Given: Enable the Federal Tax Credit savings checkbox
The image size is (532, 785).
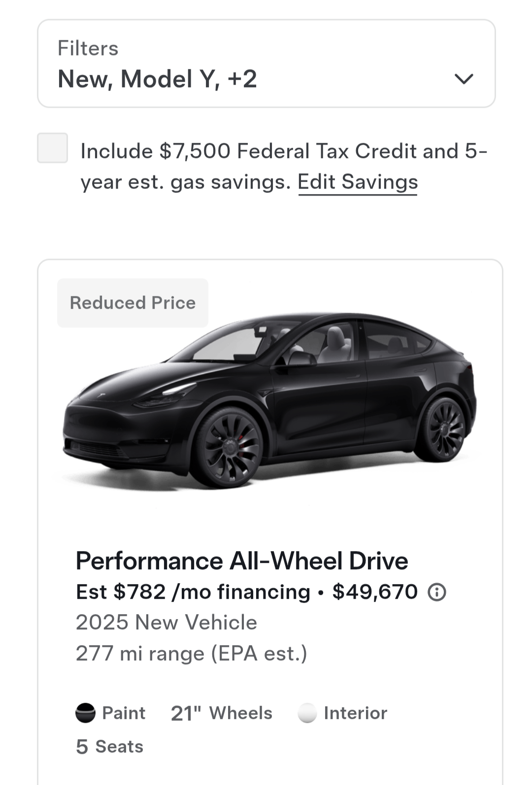Looking at the screenshot, I should coord(52,148).
